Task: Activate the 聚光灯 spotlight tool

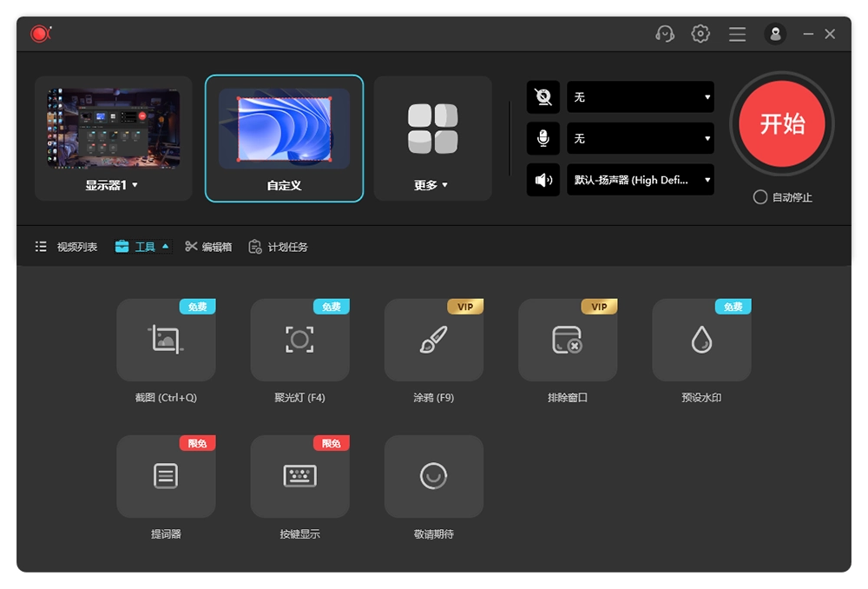Action: click(299, 340)
